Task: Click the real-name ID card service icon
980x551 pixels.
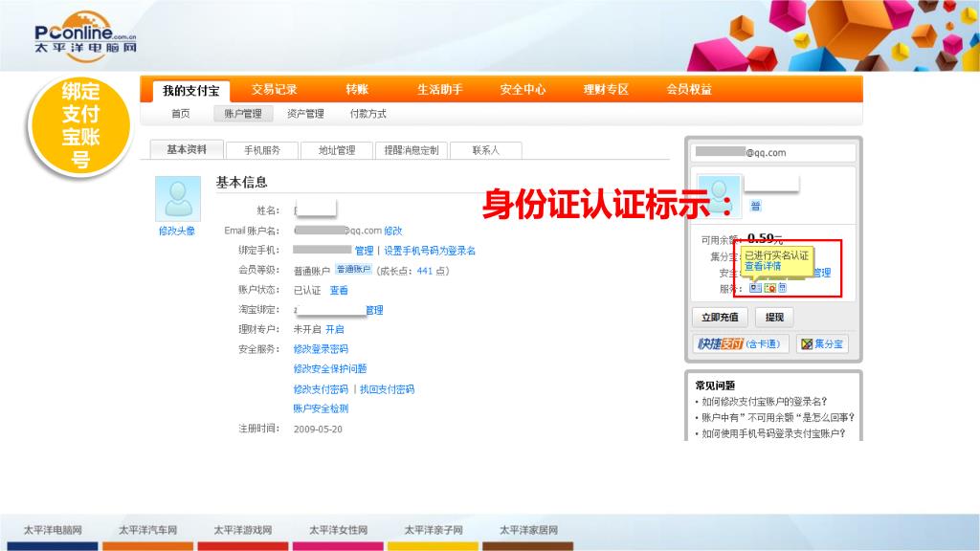Action: [x=755, y=288]
